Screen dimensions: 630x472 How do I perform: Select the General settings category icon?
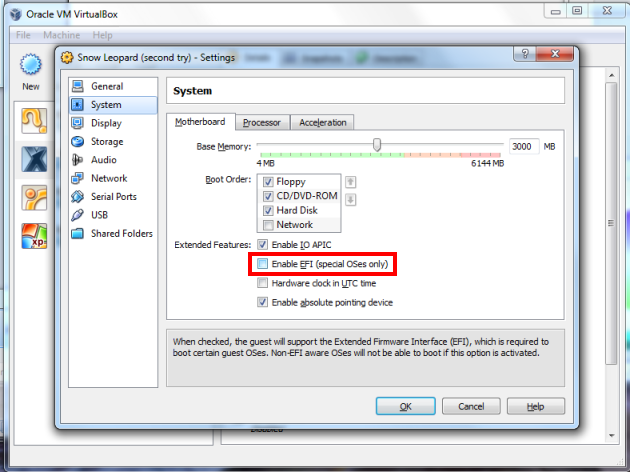[x=78, y=87]
